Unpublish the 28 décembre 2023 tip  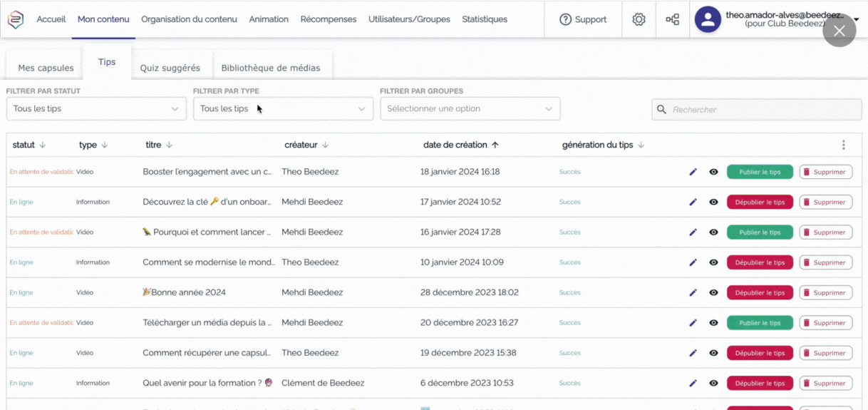tap(760, 292)
